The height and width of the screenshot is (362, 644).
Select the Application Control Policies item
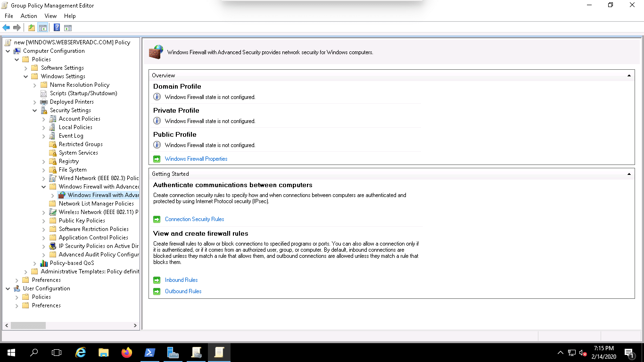point(93,238)
